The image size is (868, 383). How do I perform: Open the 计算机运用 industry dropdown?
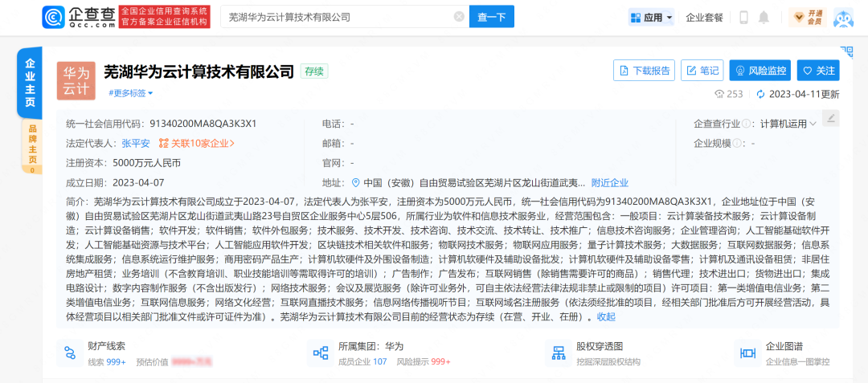(x=788, y=124)
